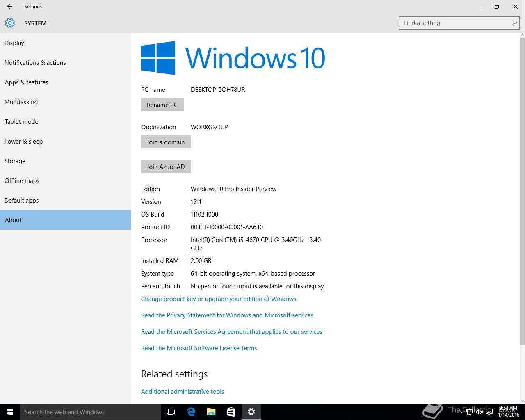This screenshot has width=525, height=420.
Task: Click Join a domain button
Action: click(166, 142)
